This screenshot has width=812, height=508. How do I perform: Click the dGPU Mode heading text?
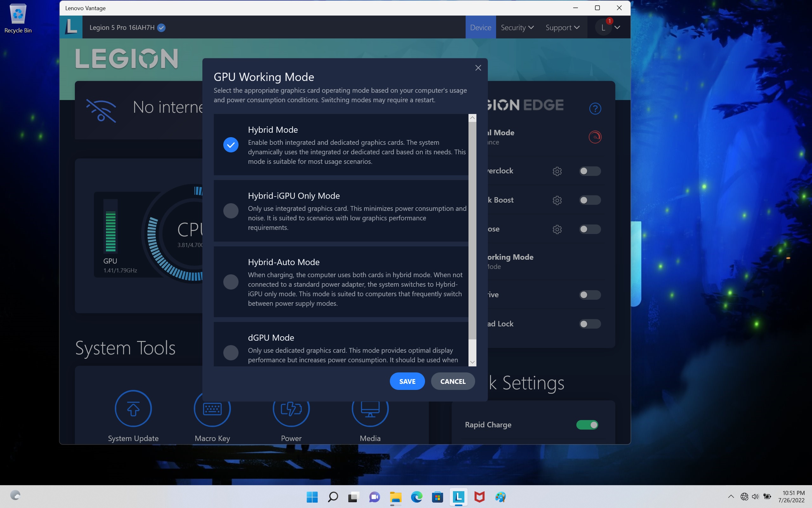click(x=271, y=338)
